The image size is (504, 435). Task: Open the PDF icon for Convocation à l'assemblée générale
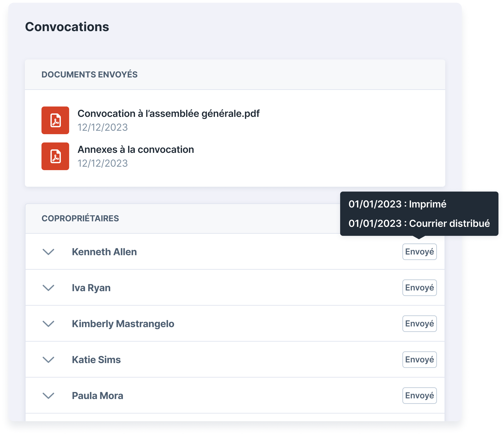tap(55, 120)
